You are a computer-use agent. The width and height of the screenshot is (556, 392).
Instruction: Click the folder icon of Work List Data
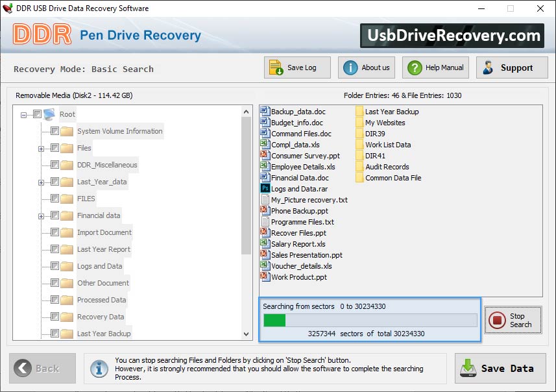(359, 144)
